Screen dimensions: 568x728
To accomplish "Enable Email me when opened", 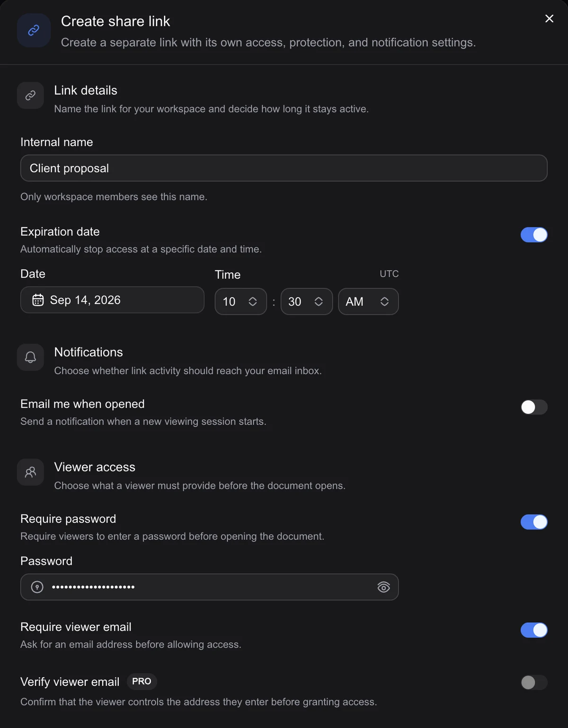I will [x=534, y=407].
